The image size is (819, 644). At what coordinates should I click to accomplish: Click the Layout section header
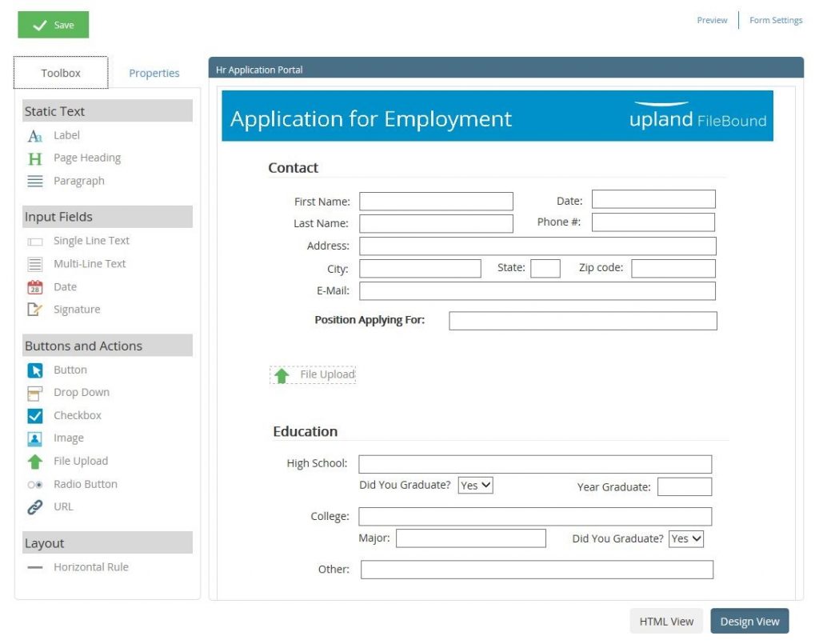(x=108, y=542)
